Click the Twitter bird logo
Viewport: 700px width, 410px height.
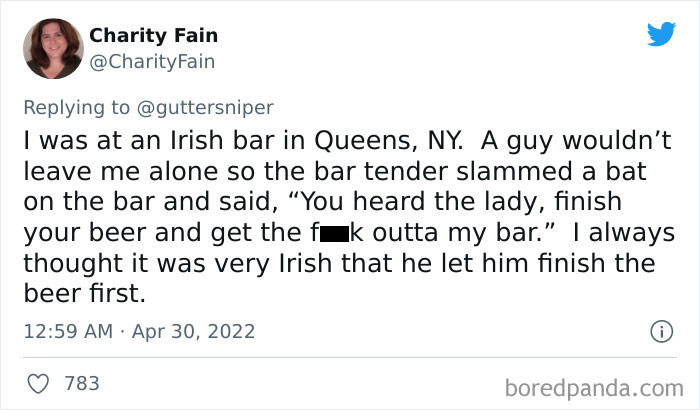coord(660,34)
